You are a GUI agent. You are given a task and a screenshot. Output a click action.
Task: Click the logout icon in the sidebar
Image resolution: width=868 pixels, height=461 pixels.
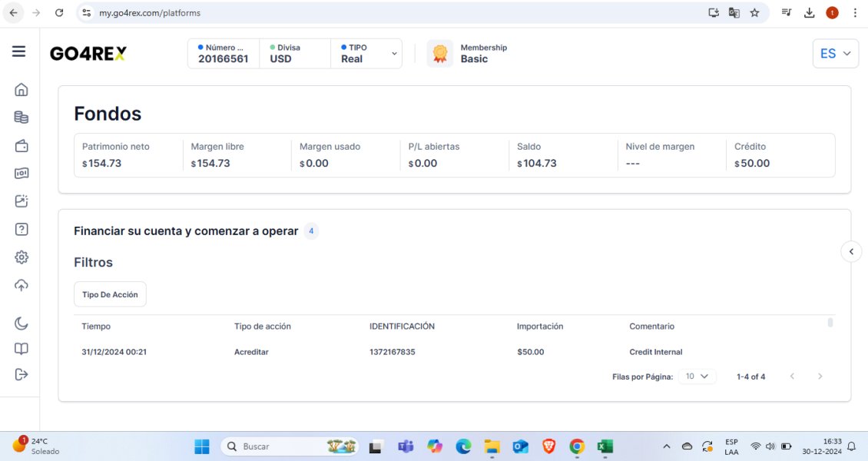click(22, 374)
